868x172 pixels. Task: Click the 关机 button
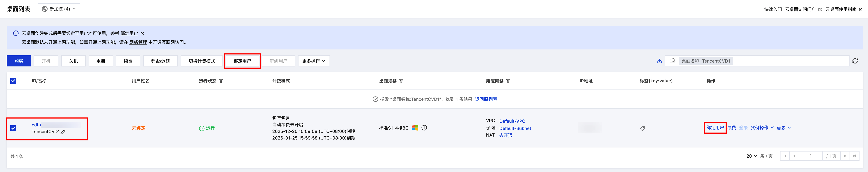point(73,61)
